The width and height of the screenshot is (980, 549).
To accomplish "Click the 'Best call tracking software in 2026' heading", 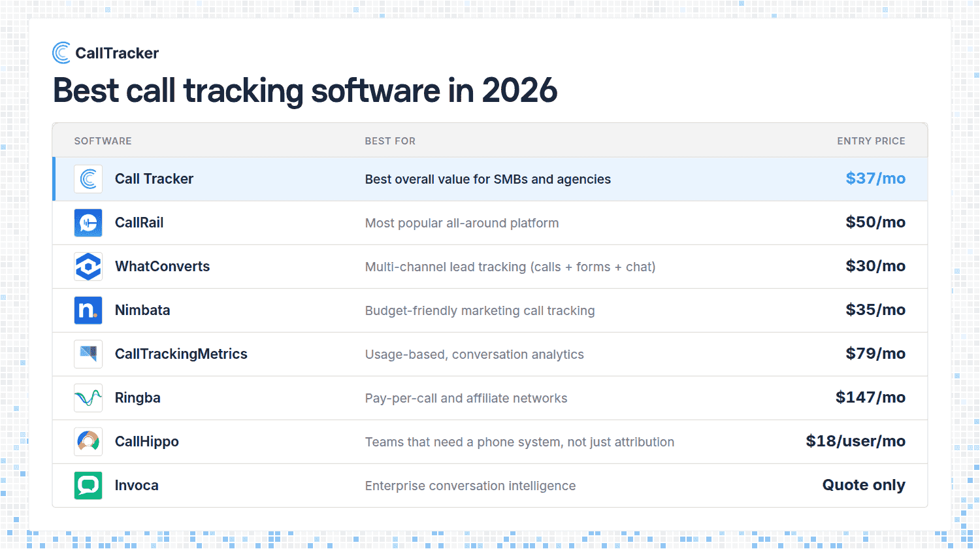I will [305, 90].
